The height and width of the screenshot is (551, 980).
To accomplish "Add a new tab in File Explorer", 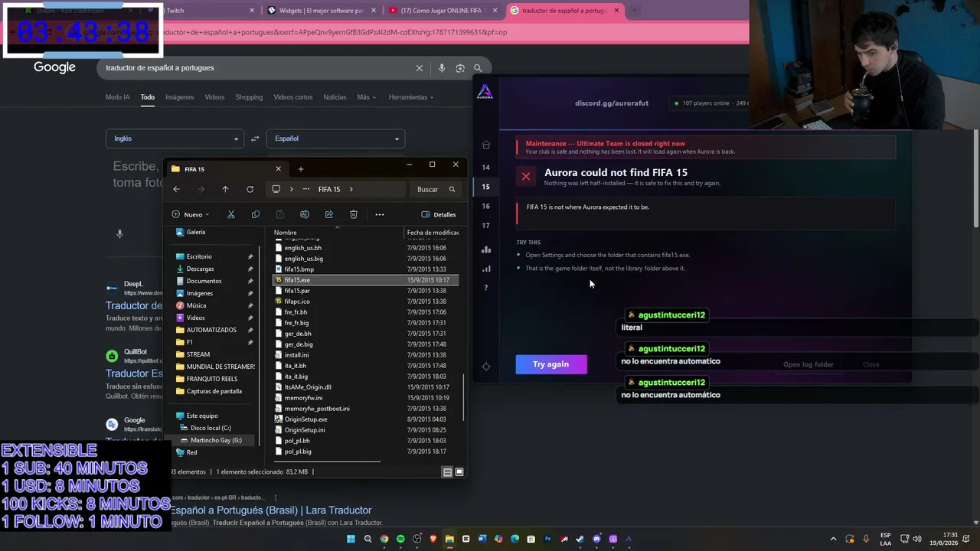I will click(x=301, y=169).
